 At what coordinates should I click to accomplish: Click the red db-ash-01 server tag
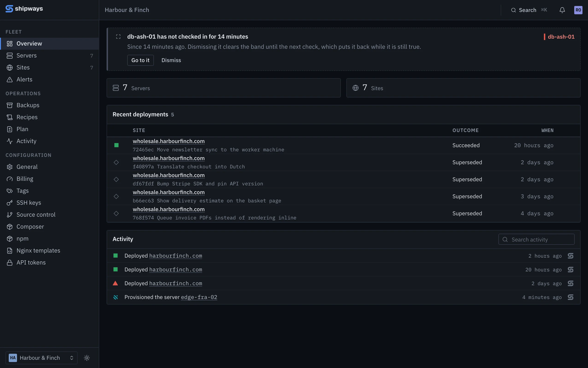pos(559,37)
